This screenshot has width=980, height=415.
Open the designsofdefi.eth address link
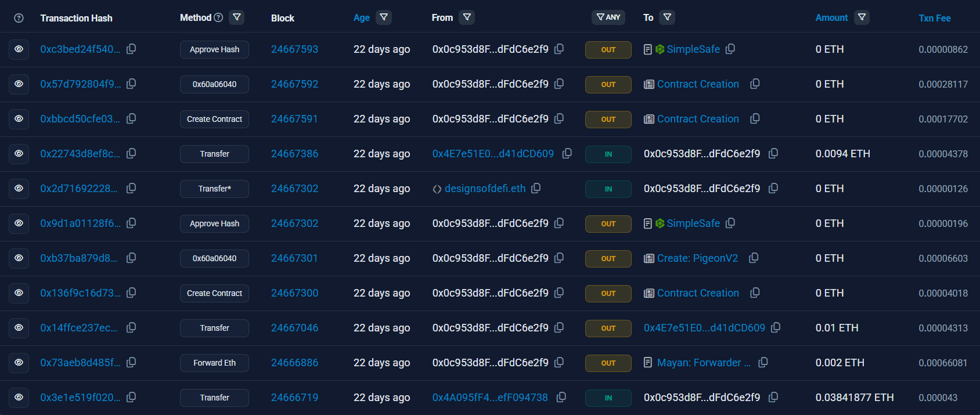click(485, 189)
